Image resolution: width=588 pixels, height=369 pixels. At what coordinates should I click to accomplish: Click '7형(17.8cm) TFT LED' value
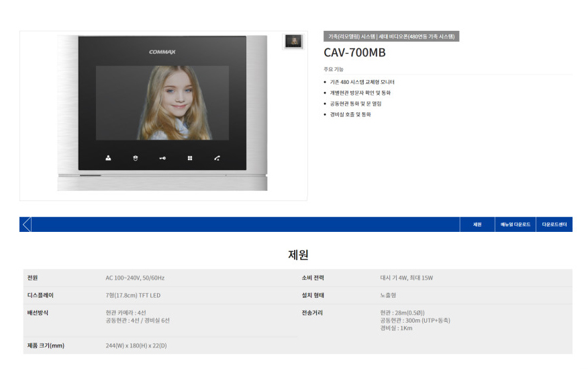[133, 296]
